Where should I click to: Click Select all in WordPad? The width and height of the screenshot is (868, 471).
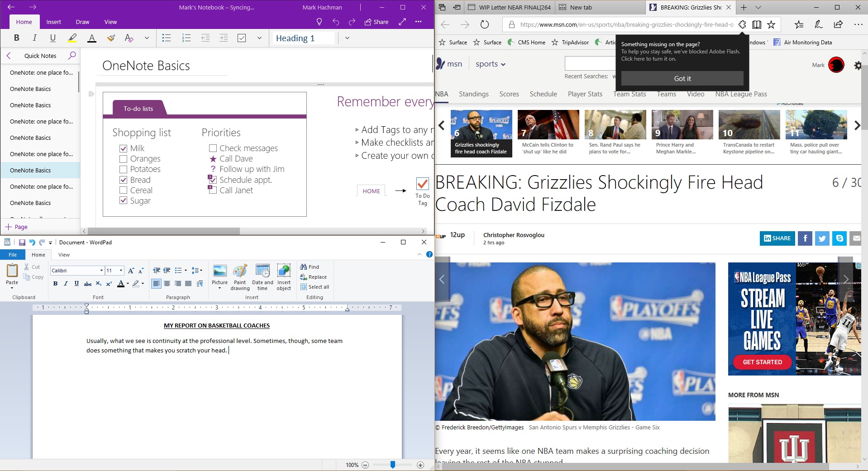[315, 287]
